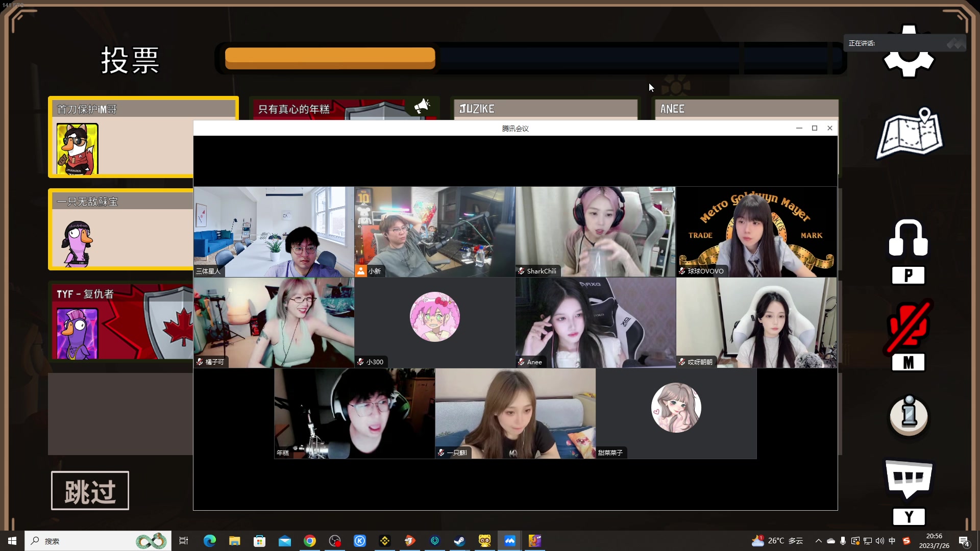Screen dimensions: 980x551
Task: Open the role info pawn icon
Action: tap(909, 416)
